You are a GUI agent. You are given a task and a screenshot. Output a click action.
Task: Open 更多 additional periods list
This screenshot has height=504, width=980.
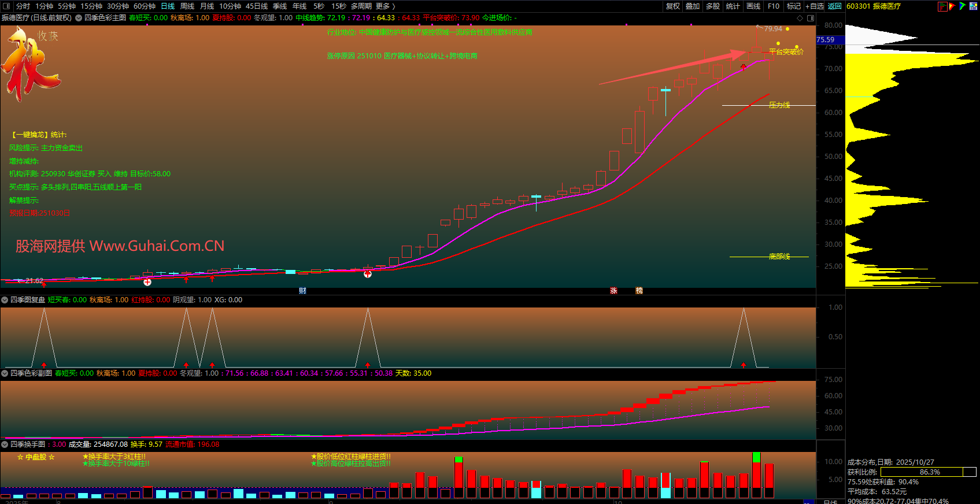pyautogui.click(x=385, y=6)
